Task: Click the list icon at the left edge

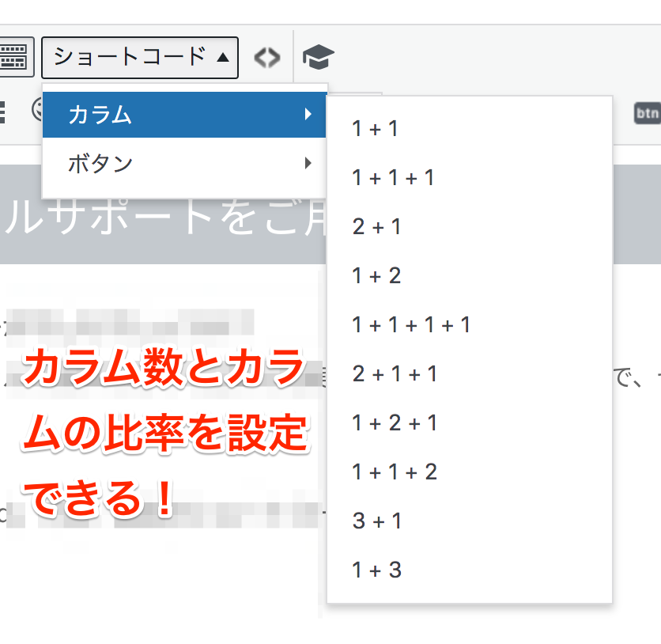Action: pyautogui.click(x=2, y=112)
